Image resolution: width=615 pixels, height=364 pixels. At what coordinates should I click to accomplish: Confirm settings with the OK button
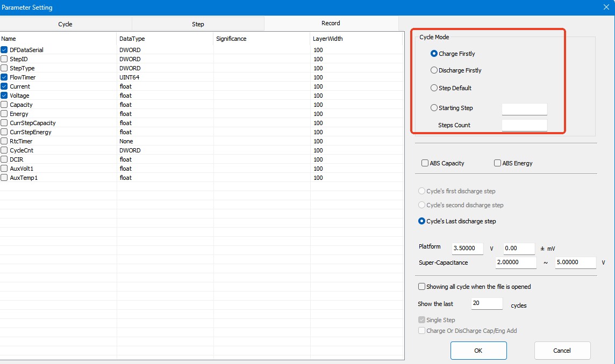point(478,351)
